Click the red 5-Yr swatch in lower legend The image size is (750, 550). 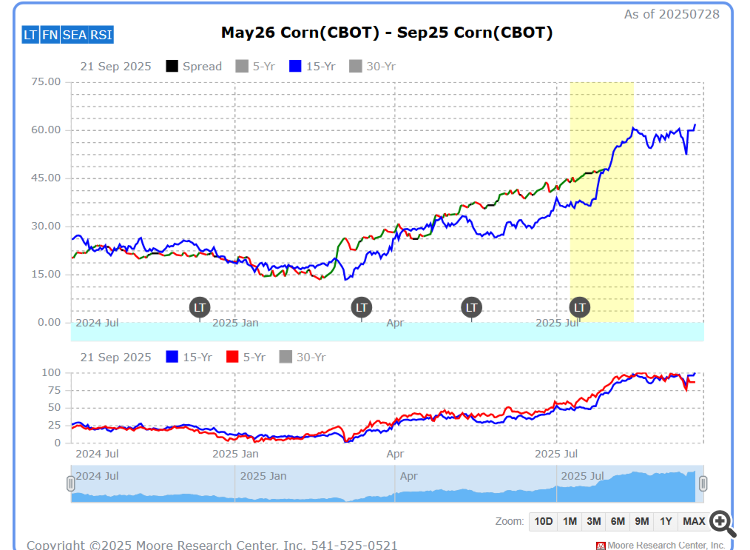pos(232,357)
